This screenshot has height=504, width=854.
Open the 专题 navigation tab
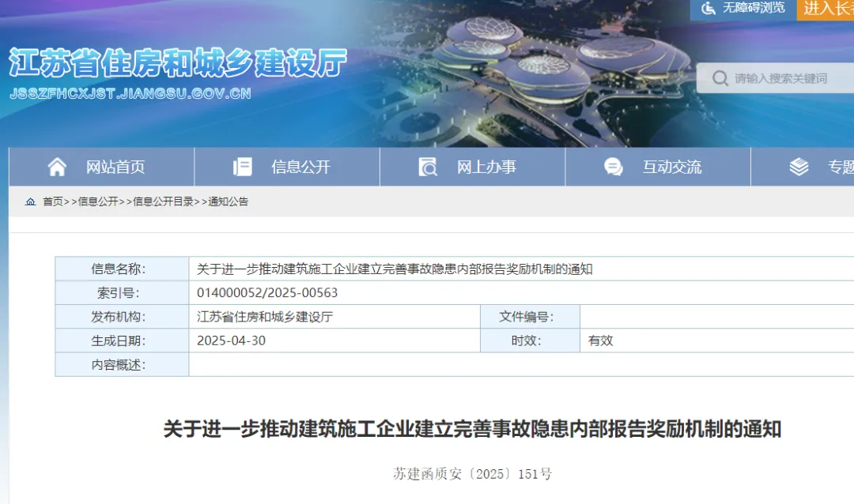click(x=803, y=167)
